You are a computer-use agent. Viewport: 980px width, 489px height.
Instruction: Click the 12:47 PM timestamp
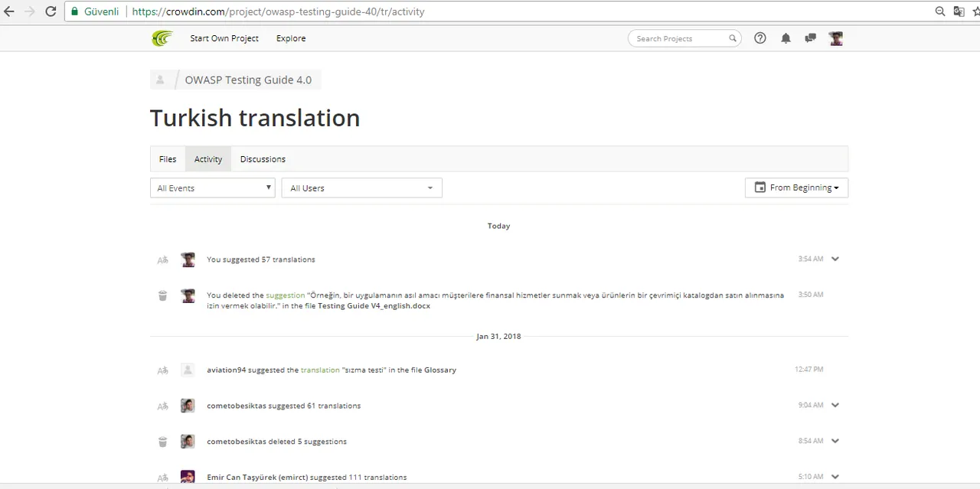click(809, 370)
